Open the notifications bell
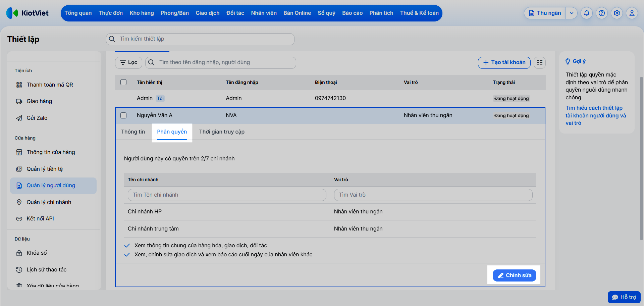644x306 pixels. pyautogui.click(x=587, y=13)
